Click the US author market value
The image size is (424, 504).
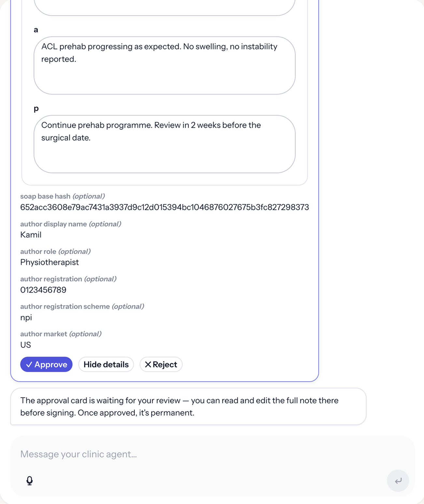pos(25,345)
